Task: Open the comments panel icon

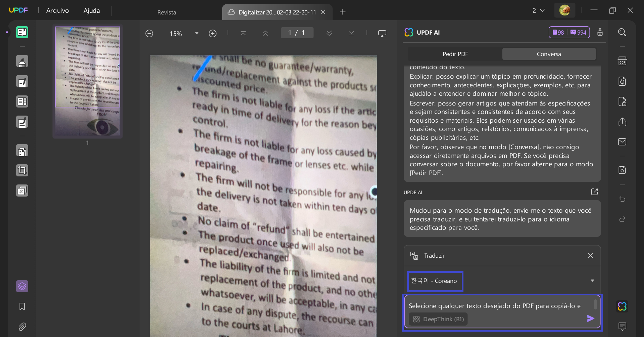Action: tap(622, 326)
